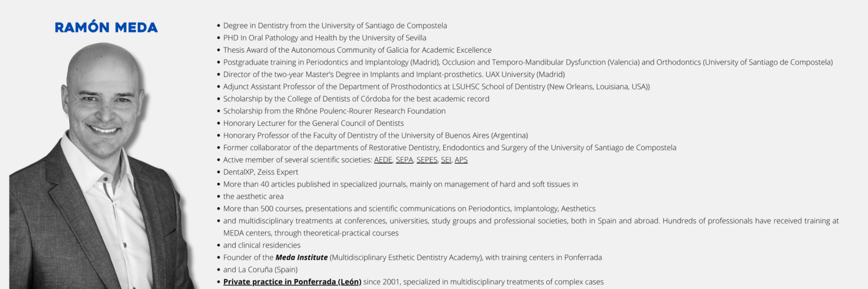Open the AEDE society link

coord(383,160)
